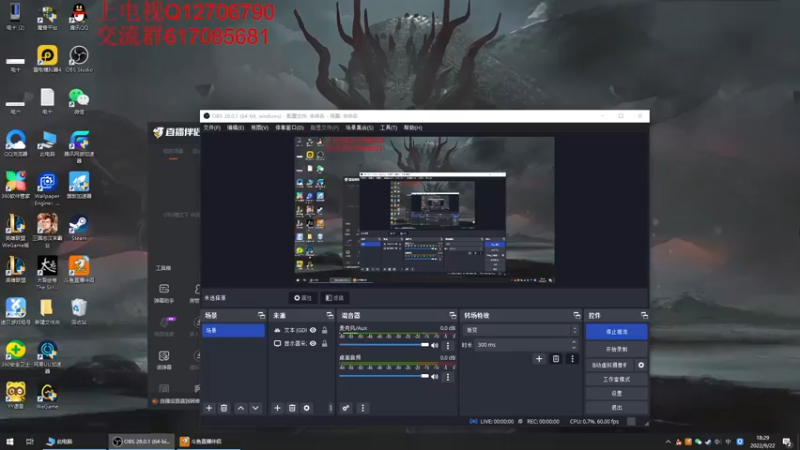
Task: Open 麦克风/Aux three-dot options menu
Action: pyautogui.click(x=448, y=345)
